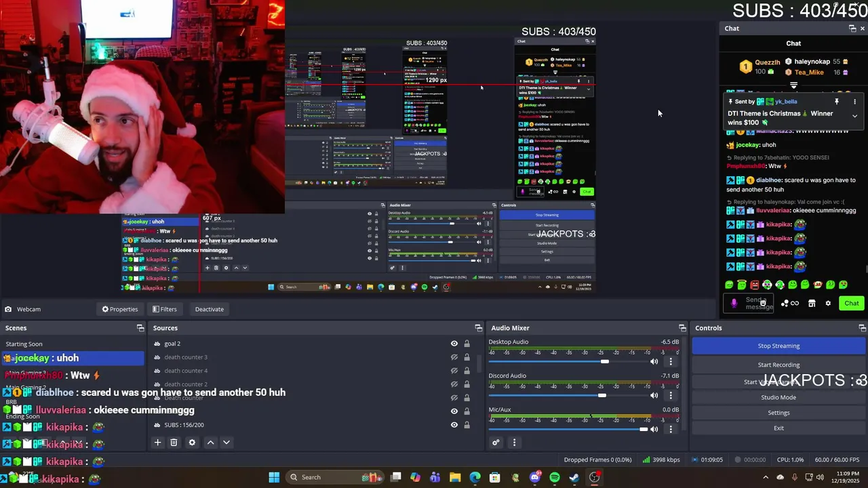The image size is (868, 488).
Task: Unpin the pinned chat message pin icon
Action: point(837,102)
